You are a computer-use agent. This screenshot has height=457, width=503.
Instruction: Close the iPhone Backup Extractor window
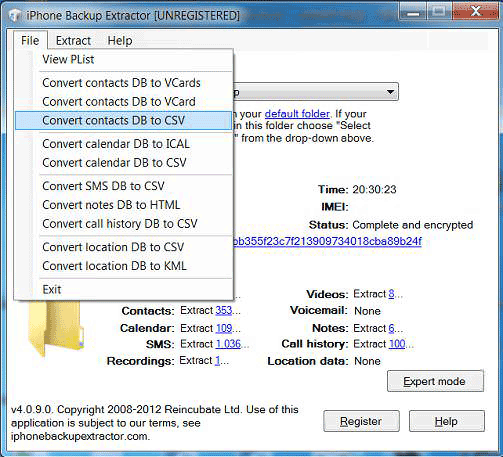tap(476, 13)
